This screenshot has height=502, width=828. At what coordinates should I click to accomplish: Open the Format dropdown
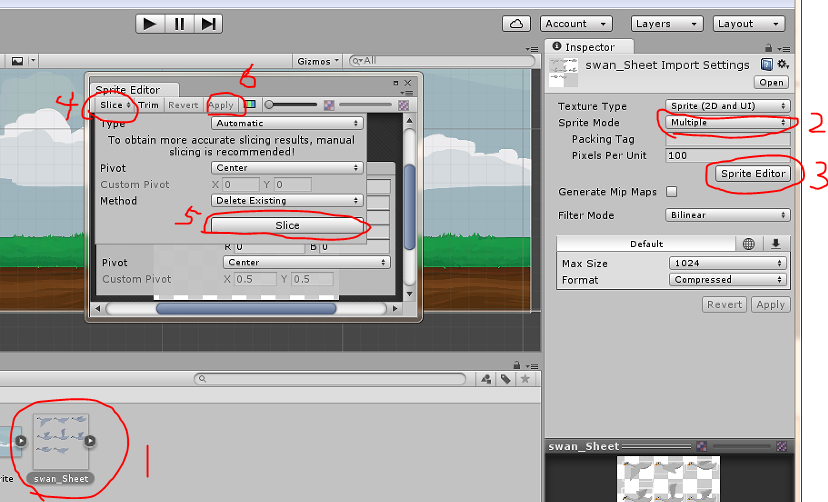click(728, 280)
